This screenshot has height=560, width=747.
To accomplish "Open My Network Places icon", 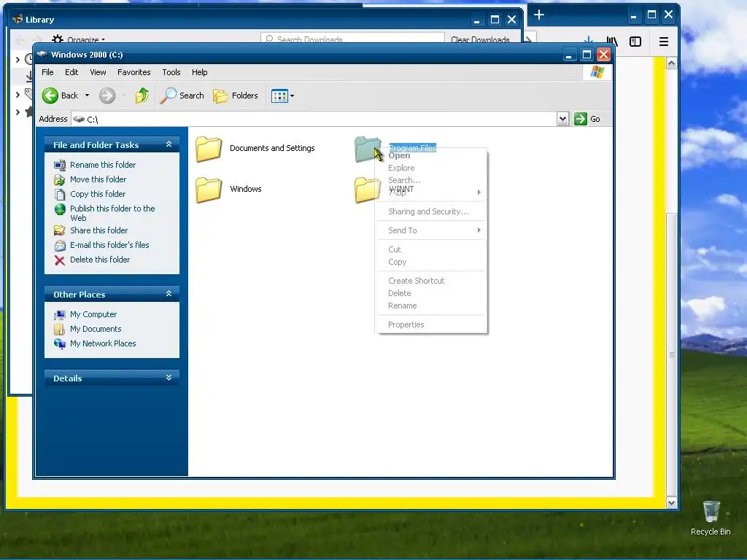I will (60, 344).
